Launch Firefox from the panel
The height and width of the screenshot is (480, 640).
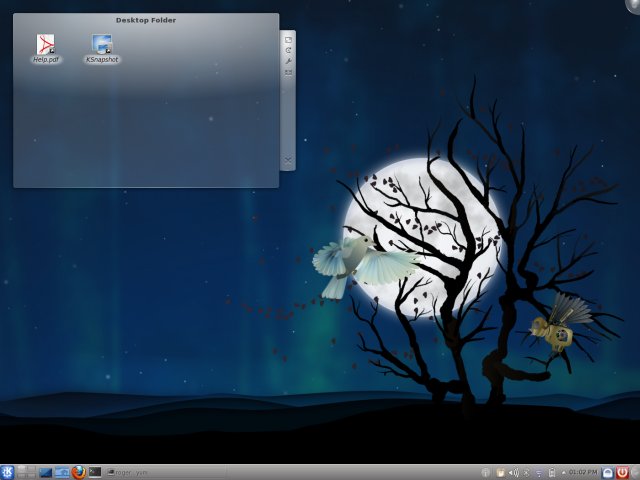[79, 472]
